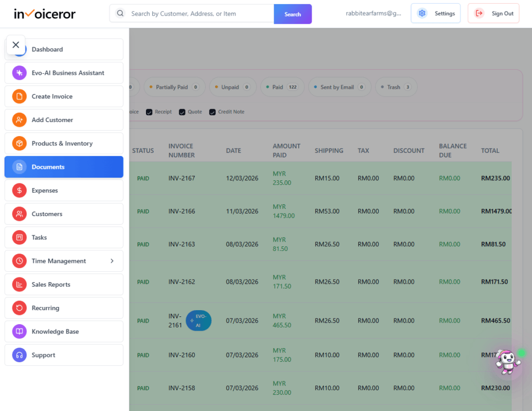Select the Expenses icon
The height and width of the screenshot is (411, 532).
coord(19,190)
